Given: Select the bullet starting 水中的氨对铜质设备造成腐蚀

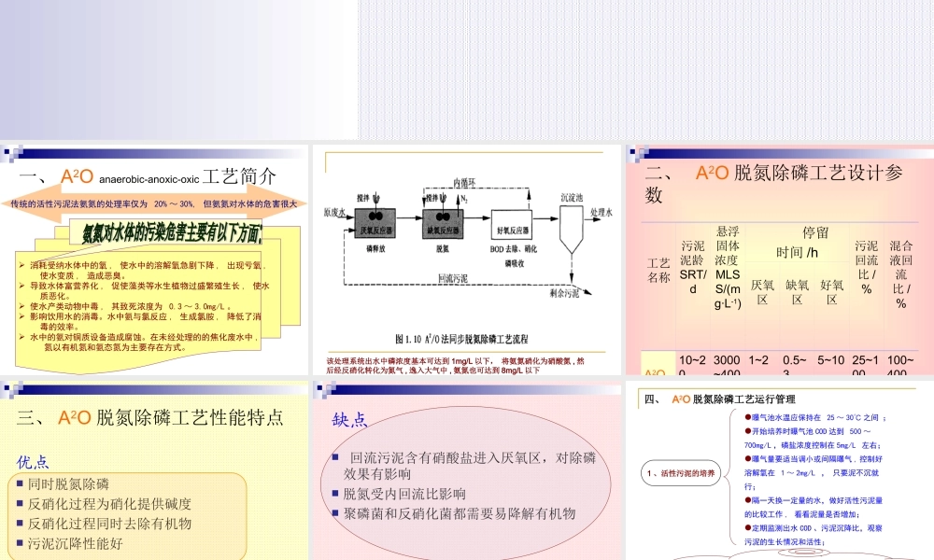Looking at the screenshot, I should coord(139,342).
